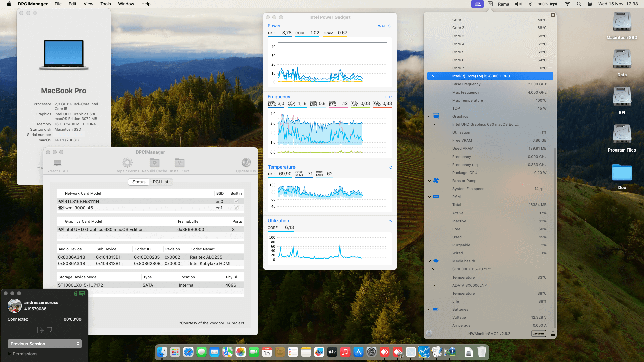Select the Status tab in DPCIManager

pyautogui.click(x=139, y=182)
